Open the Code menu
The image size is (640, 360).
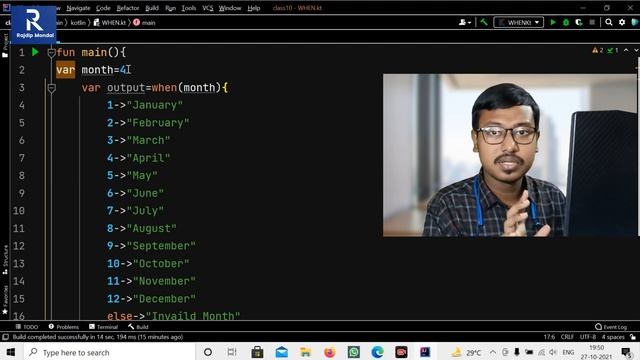[103, 8]
